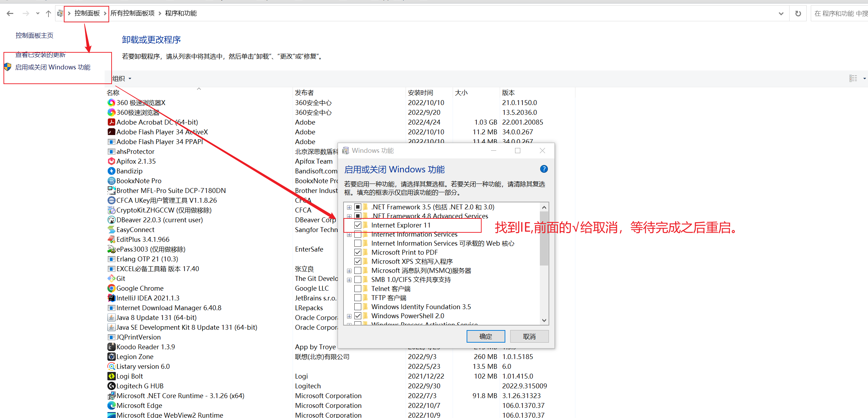The width and height of the screenshot is (868, 418).
Task: Click the Adobe Acrobat DC icon
Action: click(111, 122)
